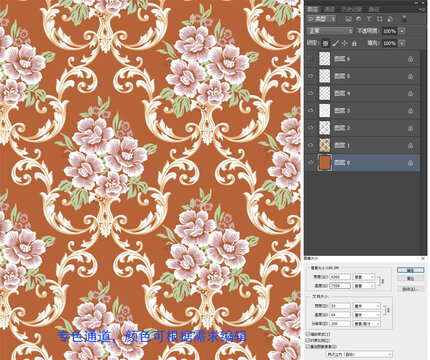Open pixel width unit dropdown

pos(364,277)
